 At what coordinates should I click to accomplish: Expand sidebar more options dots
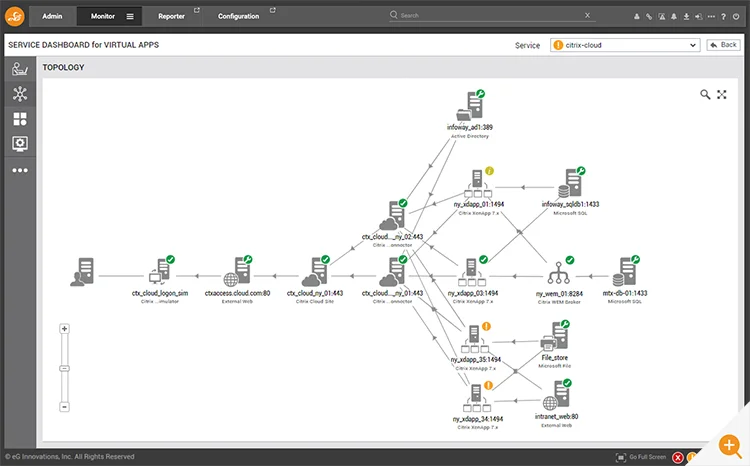(20, 170)
